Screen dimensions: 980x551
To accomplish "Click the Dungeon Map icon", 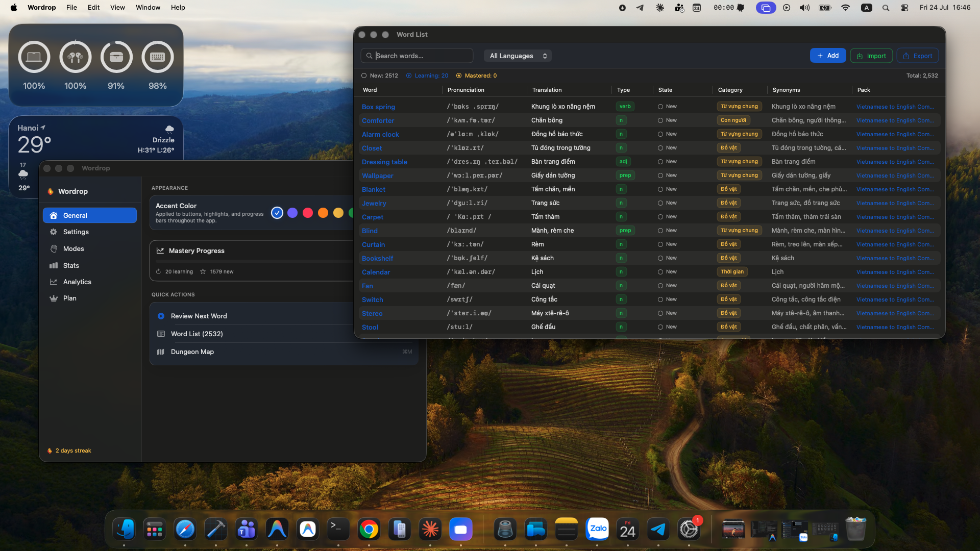I will click(161, 352).
